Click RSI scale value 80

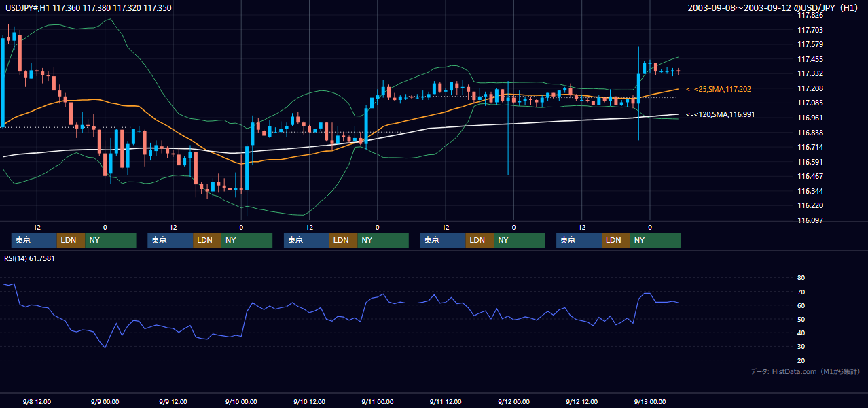click(801, 278)
